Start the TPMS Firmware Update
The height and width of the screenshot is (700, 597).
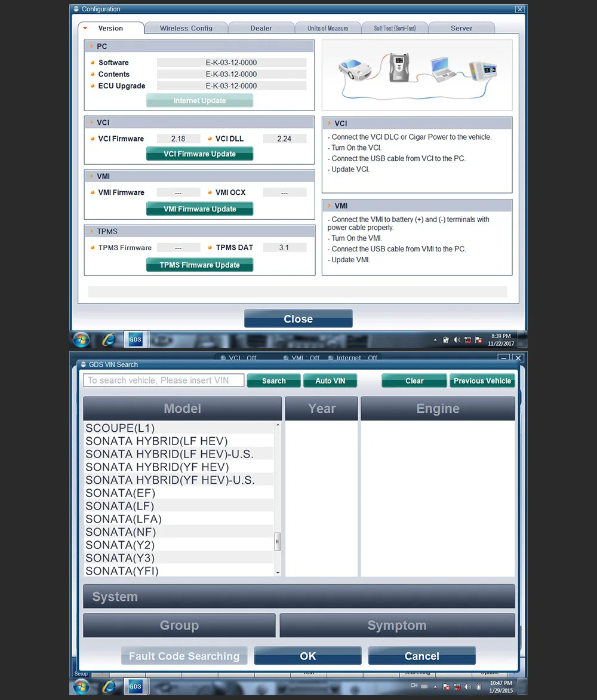199,265
